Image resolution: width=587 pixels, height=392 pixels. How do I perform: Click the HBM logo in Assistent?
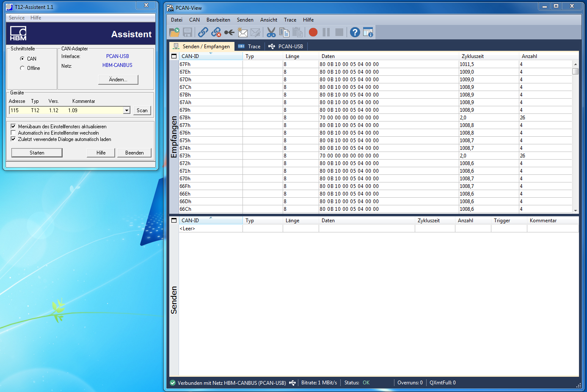(18, 33)
